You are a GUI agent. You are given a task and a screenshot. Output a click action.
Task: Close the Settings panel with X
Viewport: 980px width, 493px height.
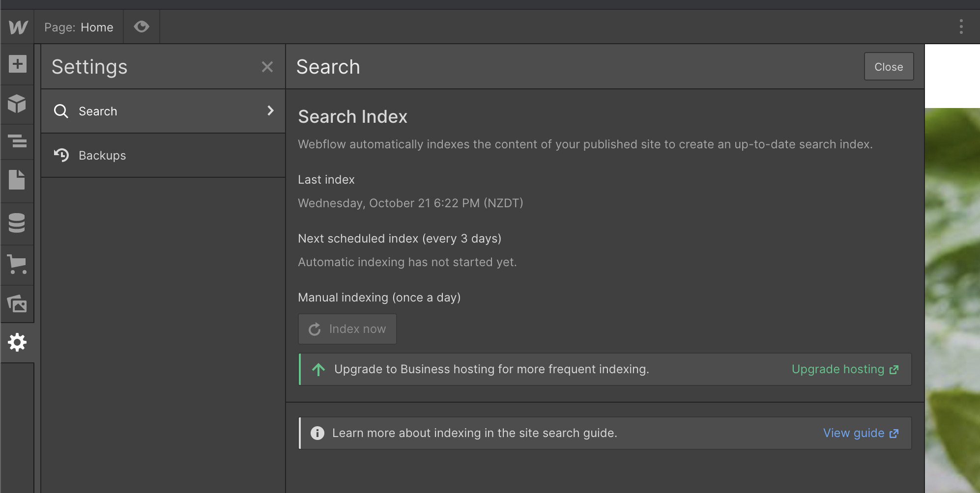267,67
